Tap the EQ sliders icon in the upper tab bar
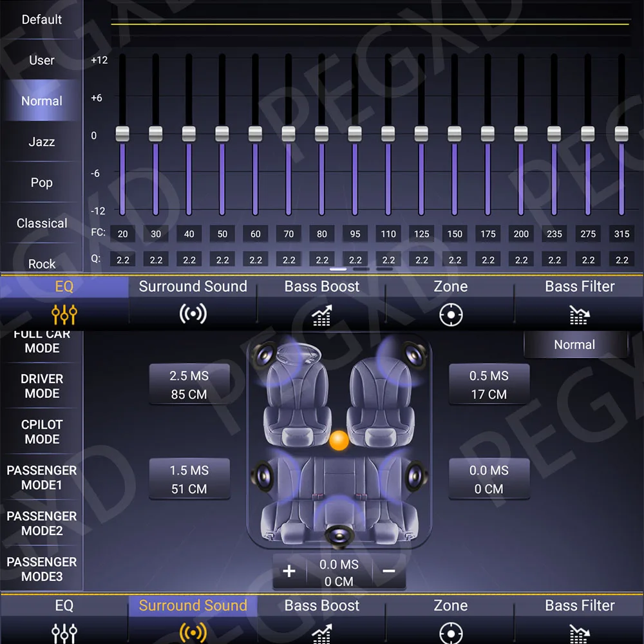644x644 pixels. pyautogui.click(x=64, y=315)
